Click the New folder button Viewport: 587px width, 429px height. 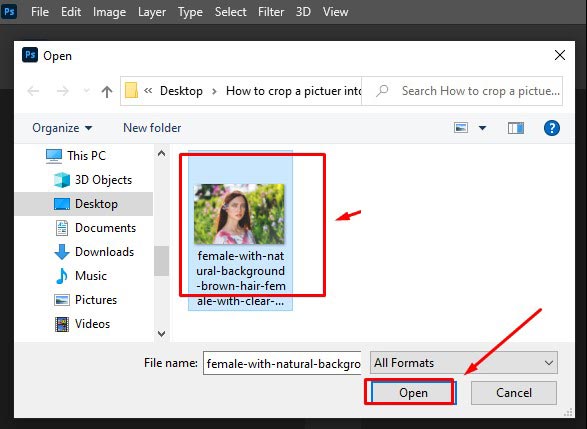click(152, 128)
